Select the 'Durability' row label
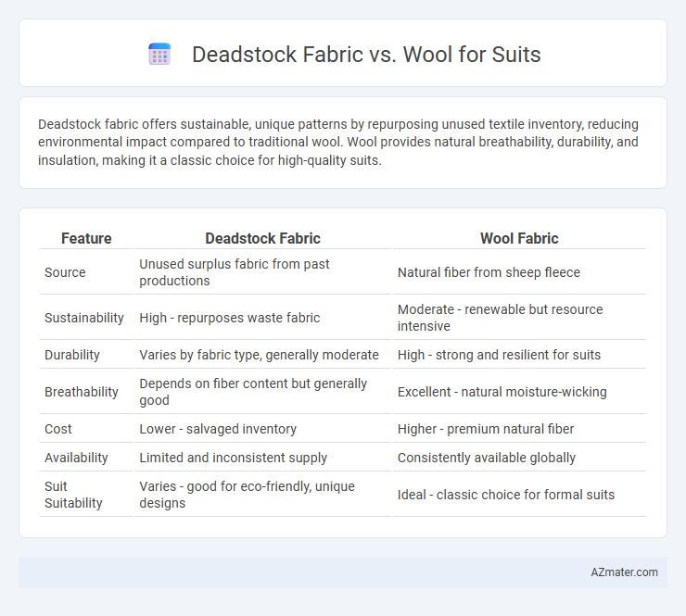Screen dimensions: 686x616 (86, 355)
